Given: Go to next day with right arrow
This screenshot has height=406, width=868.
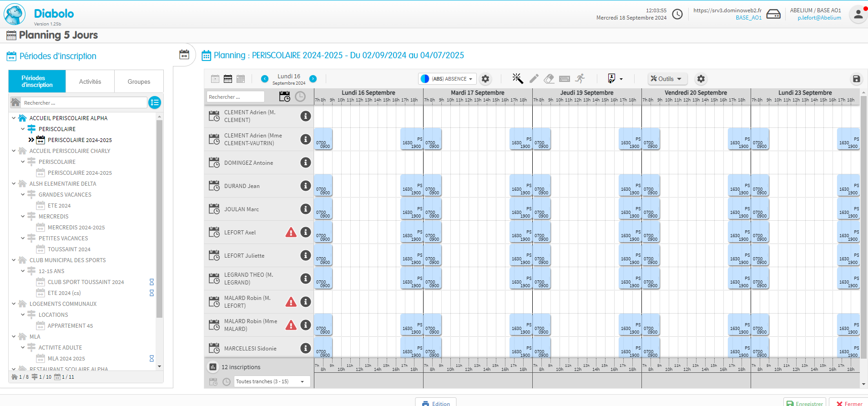Looking at the screenshot, I should tap(313, 79).
